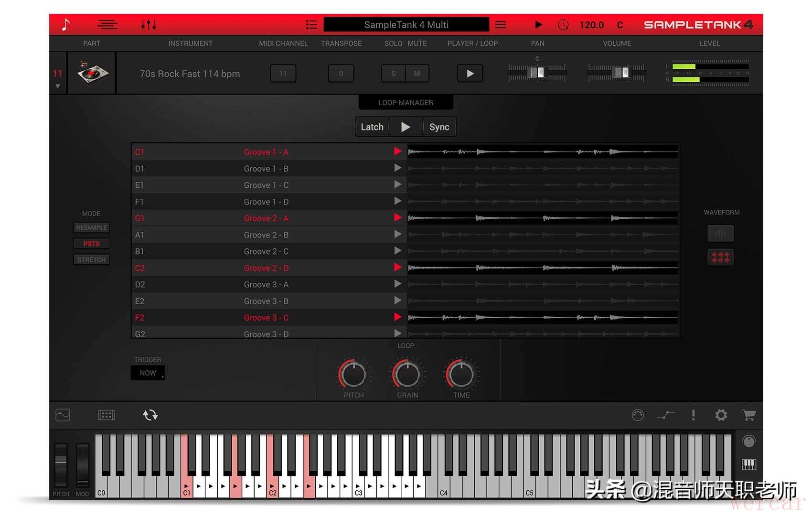The image size is (812, 516).
Task: Click the mixer faders icon in top bar
Action: (x=148, y=24)
